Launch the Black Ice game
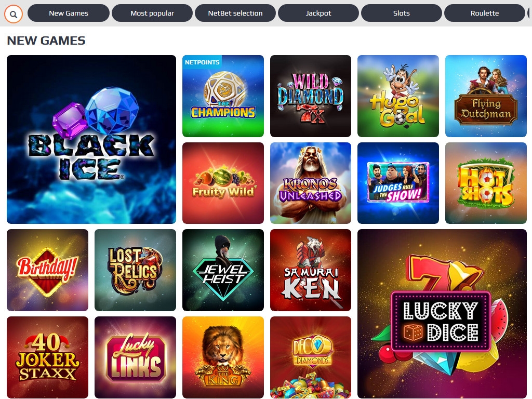 tap(91, 139)
